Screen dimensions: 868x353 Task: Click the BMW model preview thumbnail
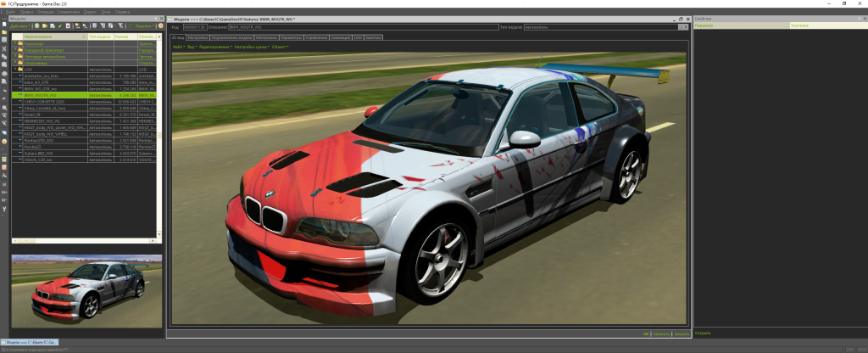[86, 290]
